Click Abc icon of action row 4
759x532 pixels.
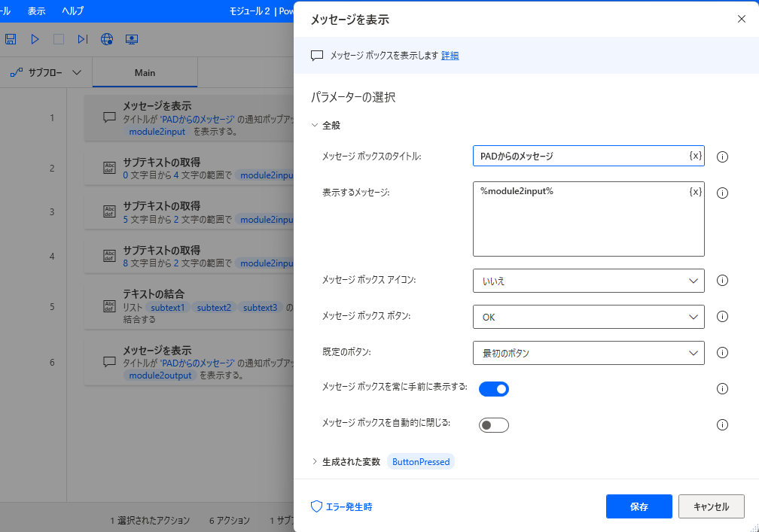(109, 256)
